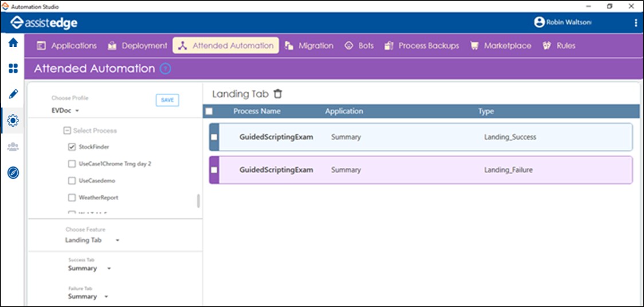Delete Landing Tab using trash icon
Image resolution: width=644 pixels, height=307 pixels.
[x=278, y=94]
